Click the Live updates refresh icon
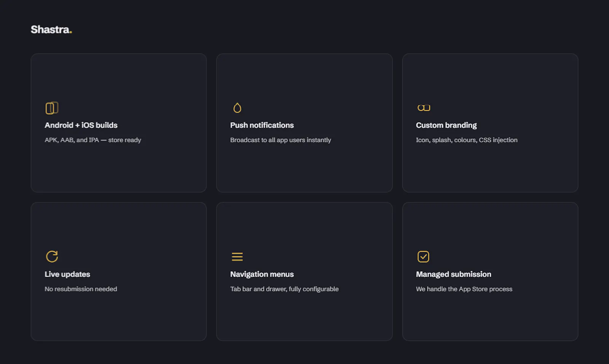Screen dimensions: 609x364 tap(52, 256)
